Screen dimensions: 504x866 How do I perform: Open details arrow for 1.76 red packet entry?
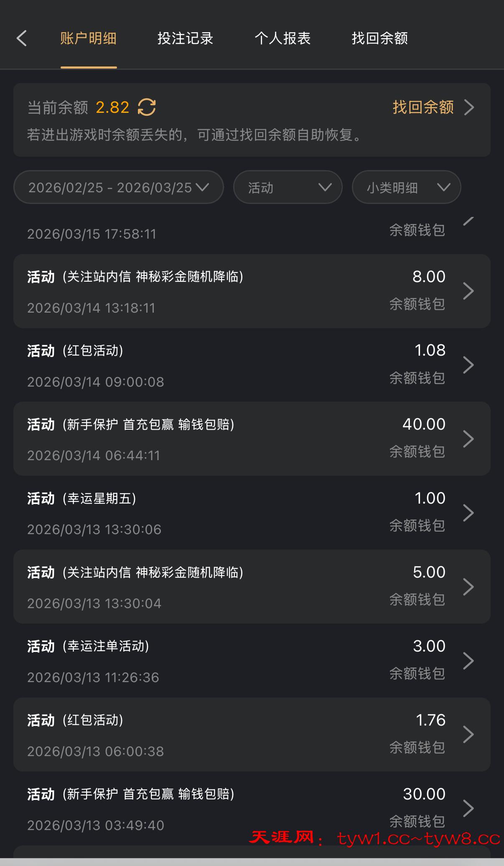pyautogui.click(x=468, y=735)
